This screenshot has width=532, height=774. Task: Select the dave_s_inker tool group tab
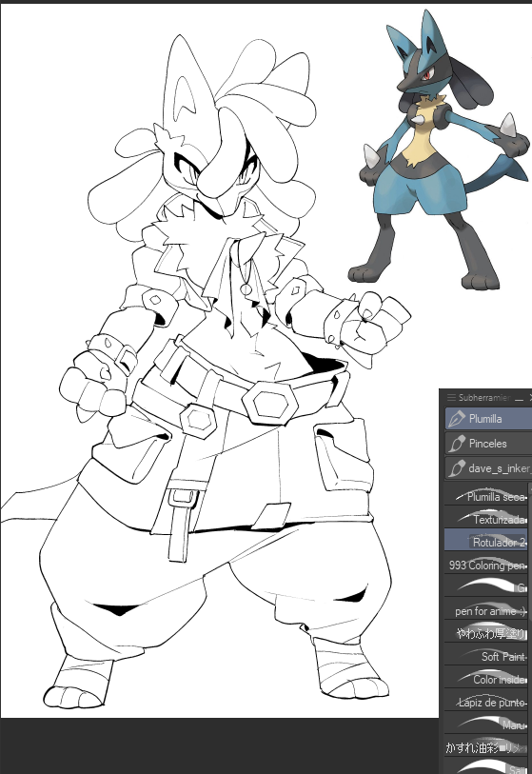pyautogui.click(x=488, y=468)
